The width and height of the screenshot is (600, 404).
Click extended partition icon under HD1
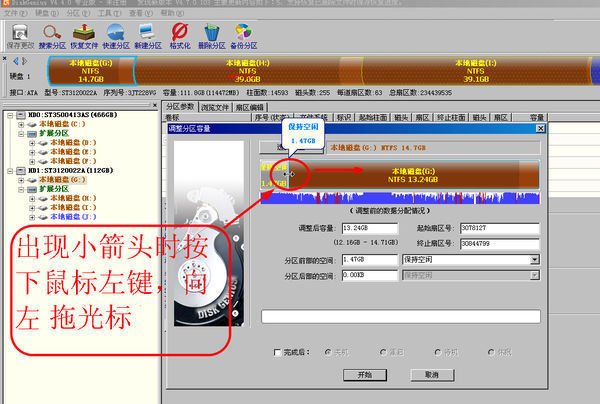click(32, 189)
